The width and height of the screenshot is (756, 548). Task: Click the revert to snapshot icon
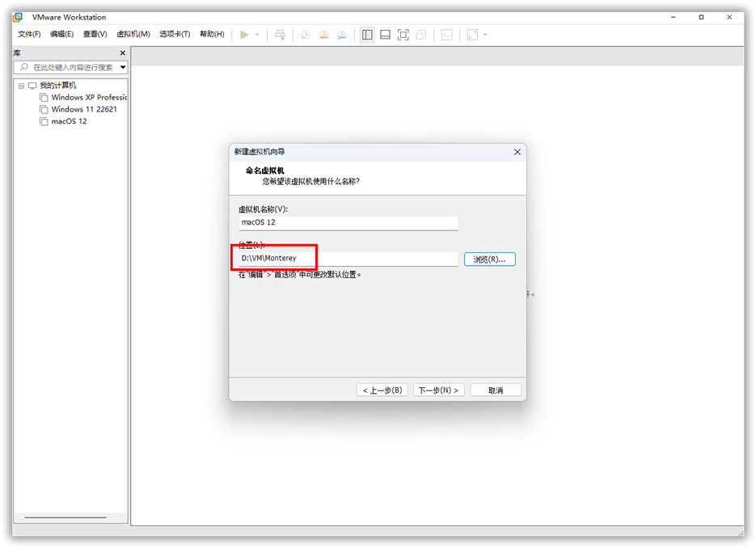tap(323, 35)
